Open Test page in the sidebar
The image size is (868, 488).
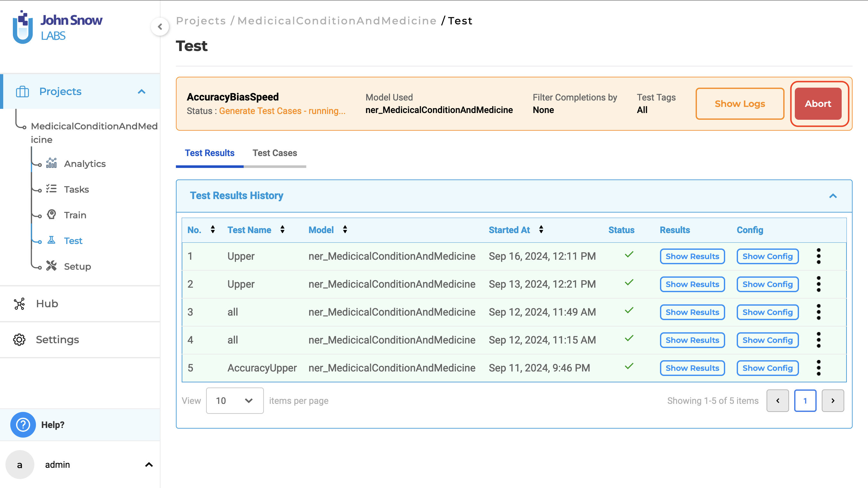73,241
